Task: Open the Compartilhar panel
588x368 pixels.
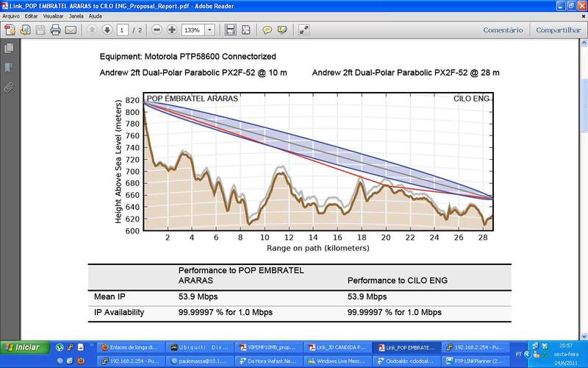Action: pyautogui.click(x=559, y=30)
